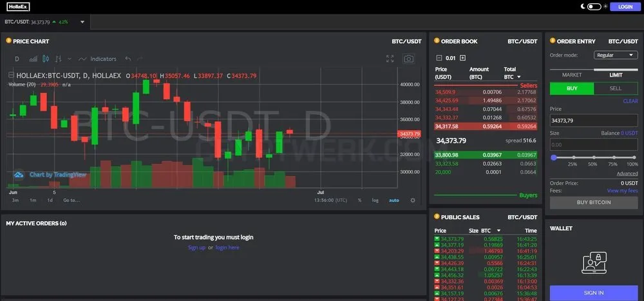Focus the Price input field
This screenshot has width=644, height=301.
[594, 121]
